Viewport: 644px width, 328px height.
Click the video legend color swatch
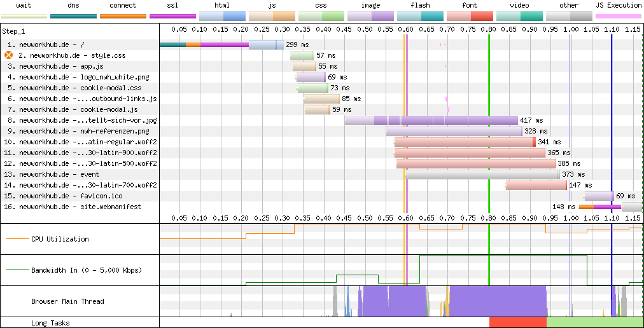(x=519, y=16)
